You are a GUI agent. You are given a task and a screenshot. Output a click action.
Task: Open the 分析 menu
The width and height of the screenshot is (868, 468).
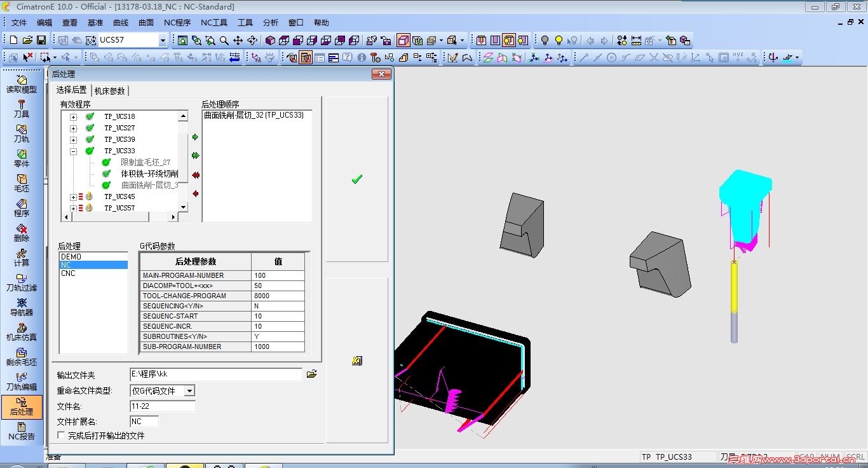[271, 23]
